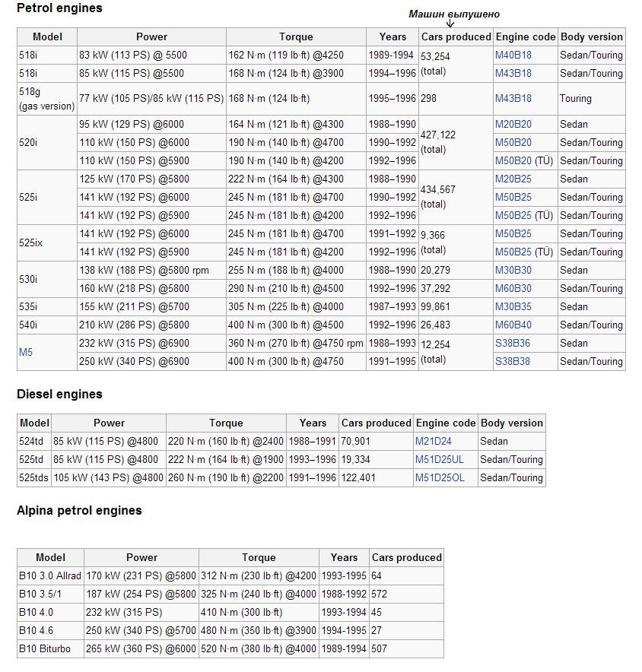Click the '162 N·m (119 lb·ft) @4250' torque cell

pos(296,55)
